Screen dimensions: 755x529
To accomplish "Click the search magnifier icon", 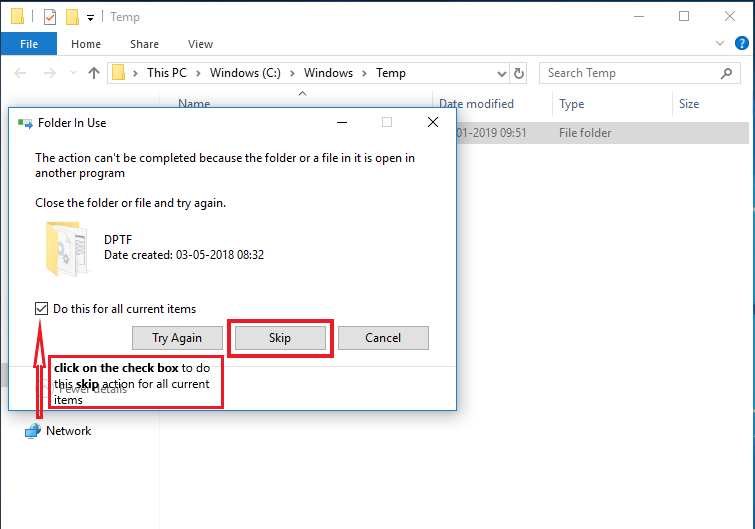I will click(x=726, y=73).
